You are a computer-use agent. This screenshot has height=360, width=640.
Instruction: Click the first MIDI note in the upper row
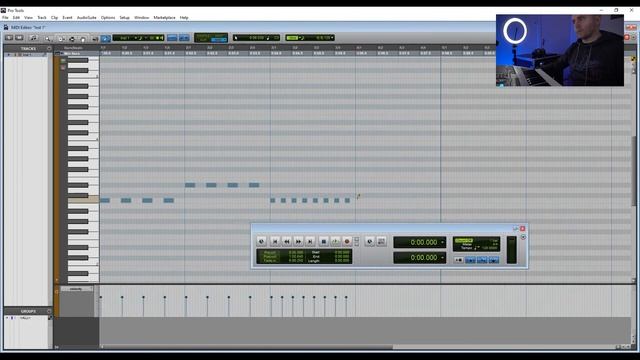tap(190, 185)
